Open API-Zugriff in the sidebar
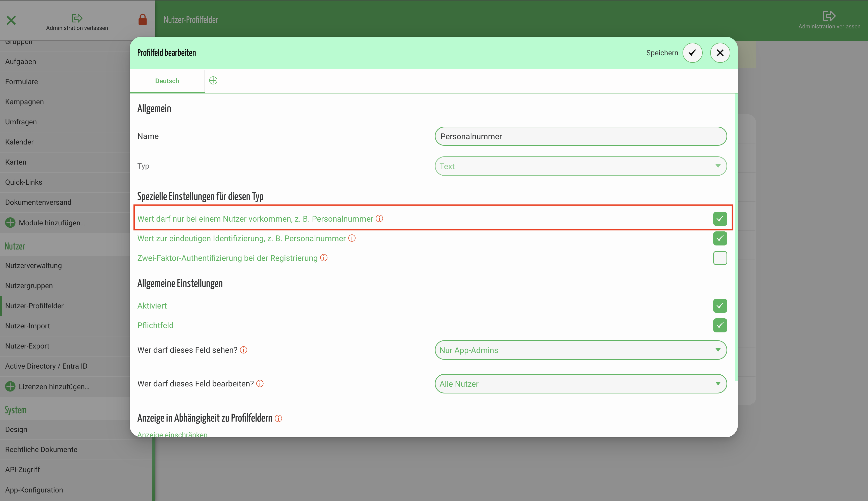 point(76,470)
